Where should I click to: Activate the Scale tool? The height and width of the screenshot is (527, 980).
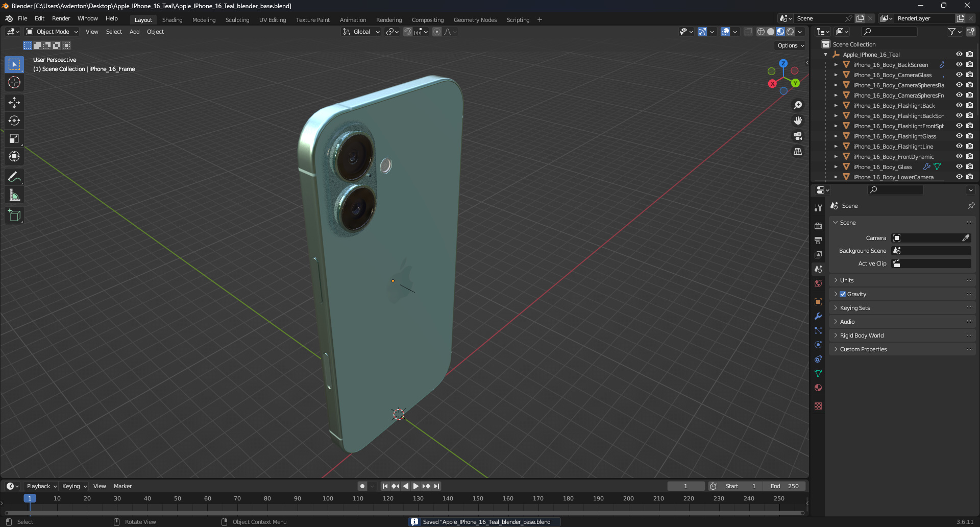pos(14,138)
